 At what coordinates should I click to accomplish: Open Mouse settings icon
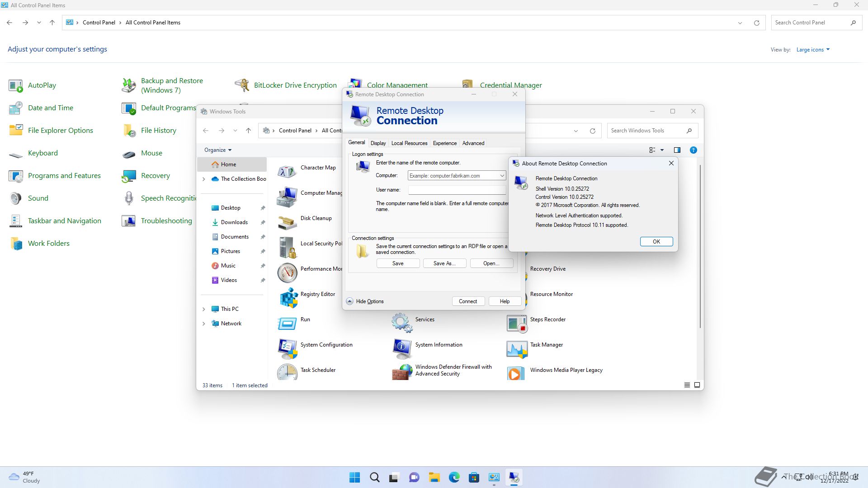[129, 154]
